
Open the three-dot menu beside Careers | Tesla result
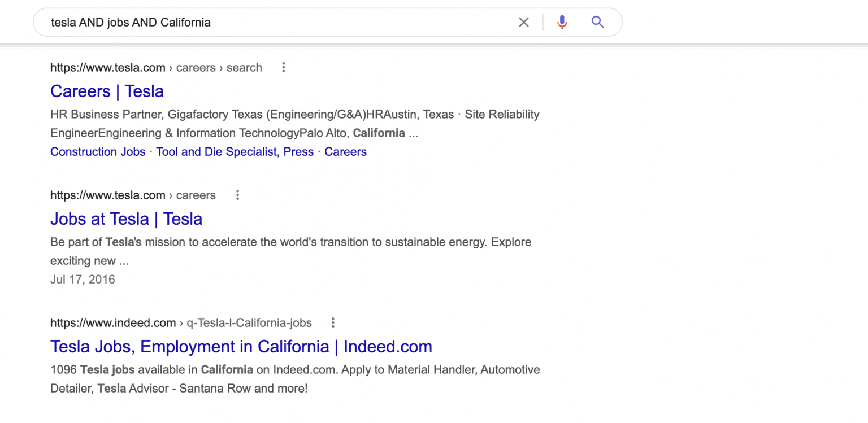tap(283, 67)
